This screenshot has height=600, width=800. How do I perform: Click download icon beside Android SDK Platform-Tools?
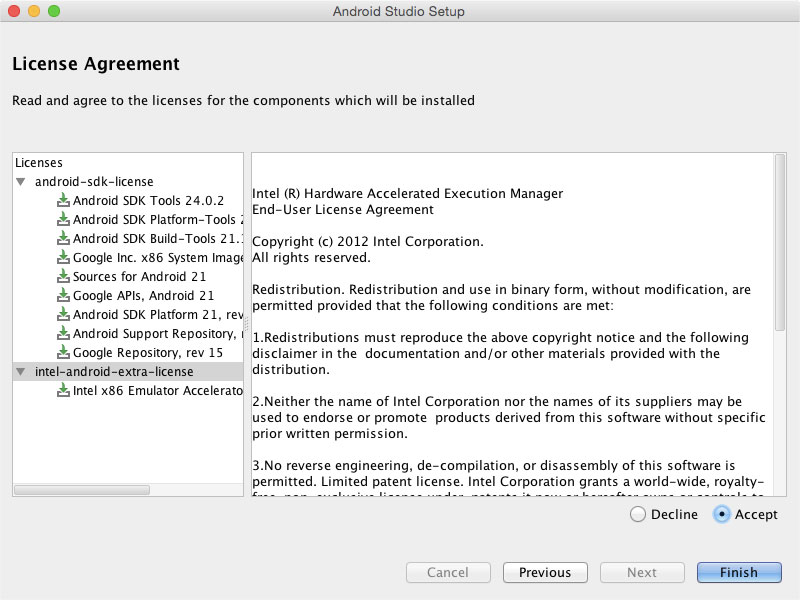63,219
